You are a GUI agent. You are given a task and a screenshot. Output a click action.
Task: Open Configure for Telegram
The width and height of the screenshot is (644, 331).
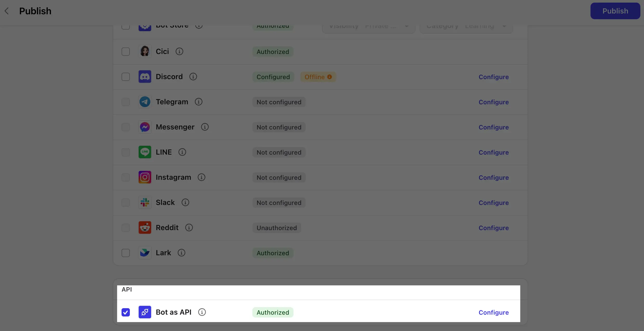(493, 102)
